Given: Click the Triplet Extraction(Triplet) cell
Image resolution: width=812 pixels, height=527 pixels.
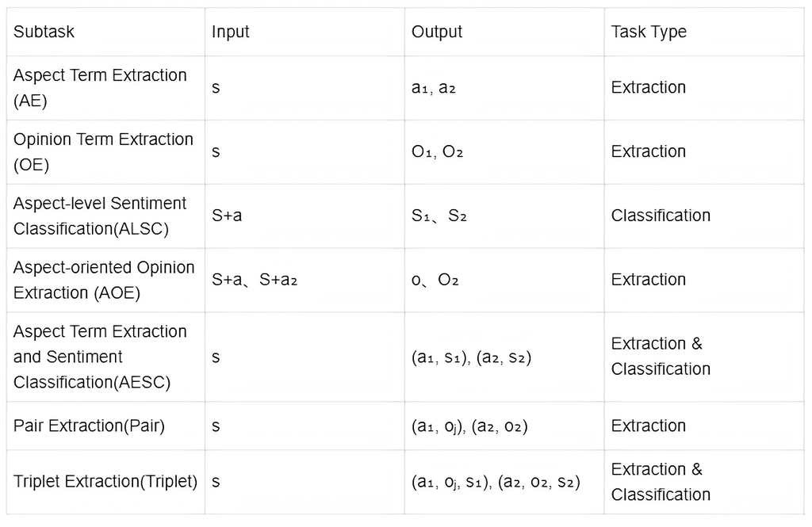Looking at the screenshot, I should (105, 482).
